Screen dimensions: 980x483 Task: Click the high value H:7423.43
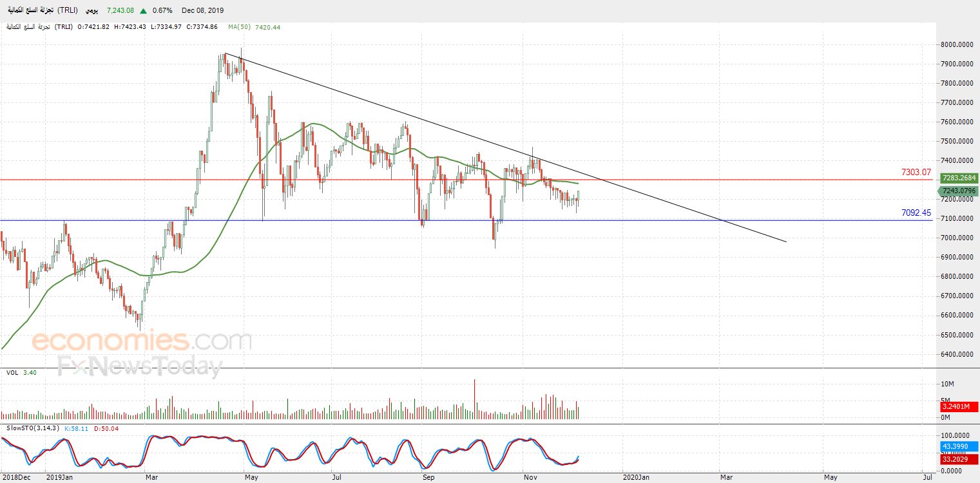131,27
